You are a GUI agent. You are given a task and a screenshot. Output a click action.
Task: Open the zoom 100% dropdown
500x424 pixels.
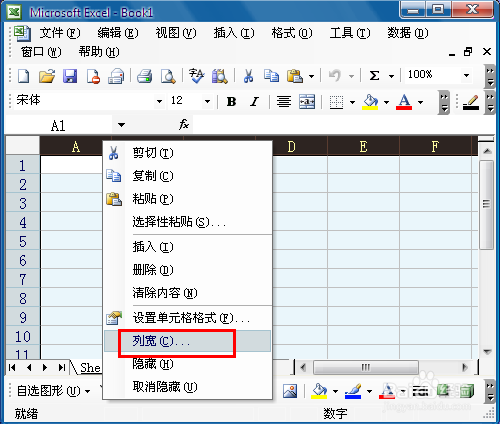click(466, 75)
